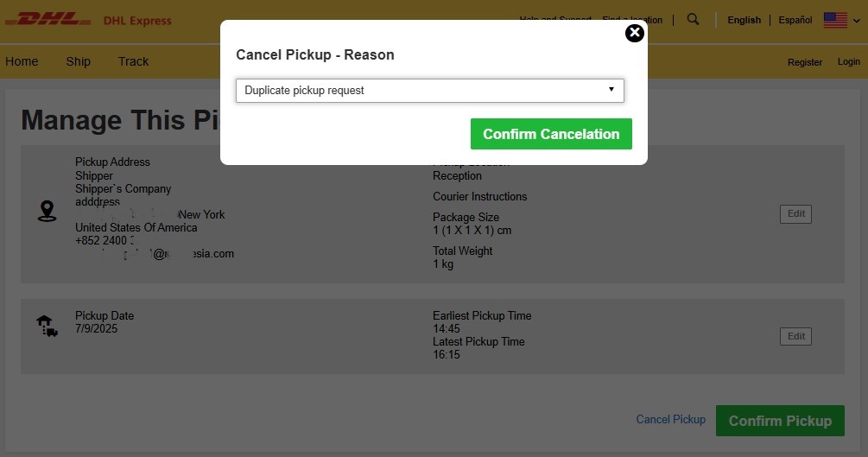This screenshot has height=457, width=868.
Task: Go to the Track menu
Action: (133, 61)
